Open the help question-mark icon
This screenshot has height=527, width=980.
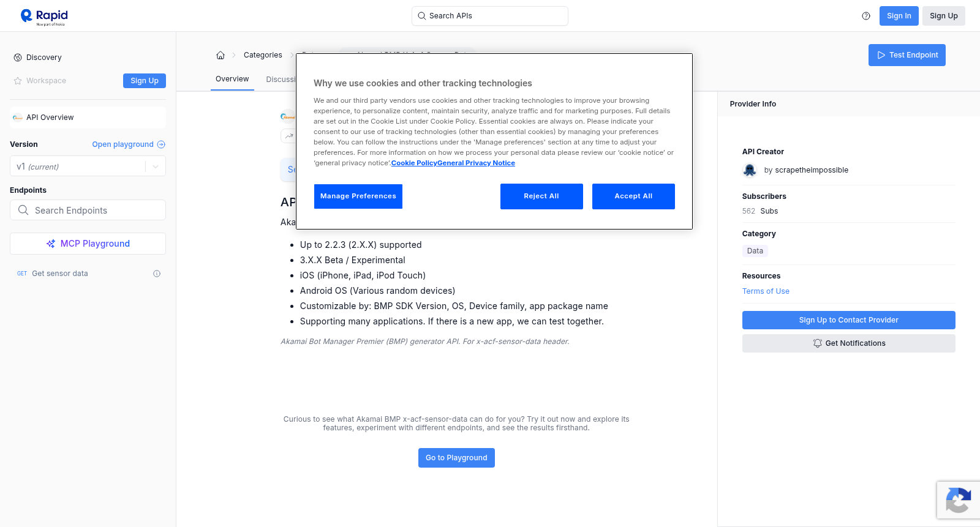point(866,16)
